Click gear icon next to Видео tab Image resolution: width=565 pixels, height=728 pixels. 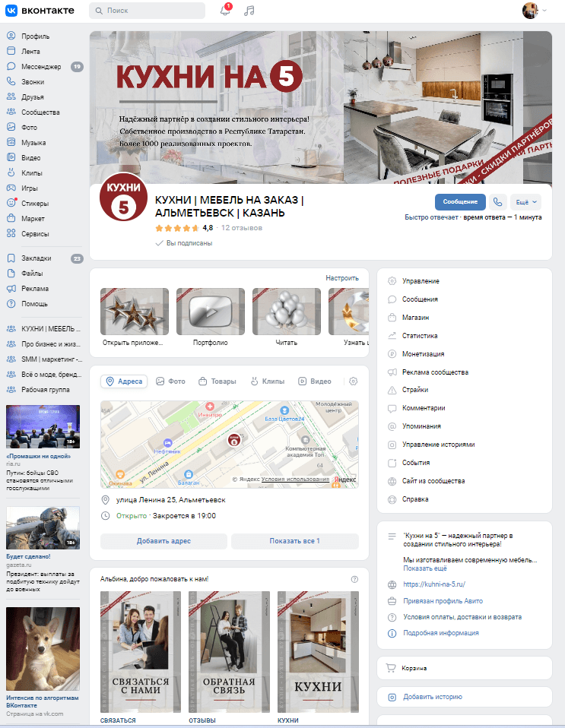(353, 381)
